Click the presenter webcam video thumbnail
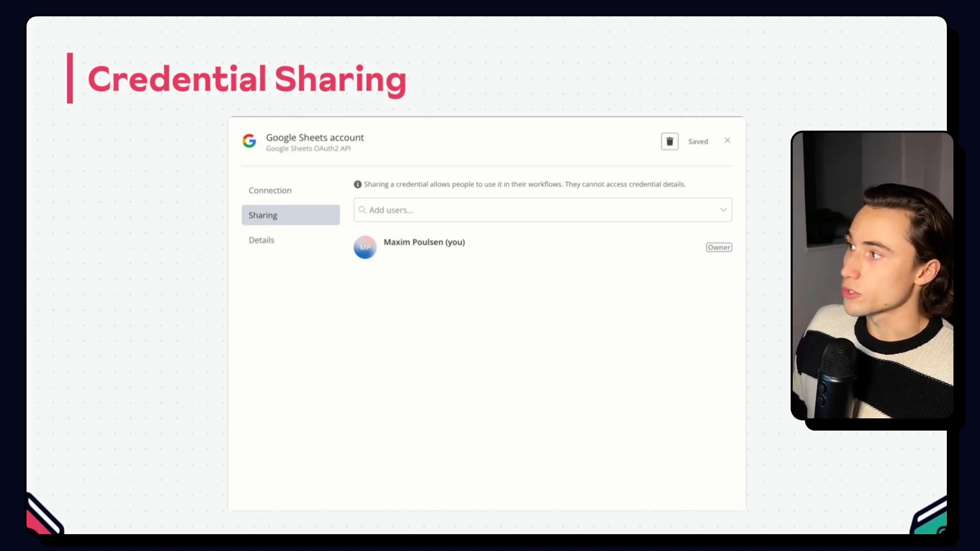The image size is (980, 551). (872, 275)
